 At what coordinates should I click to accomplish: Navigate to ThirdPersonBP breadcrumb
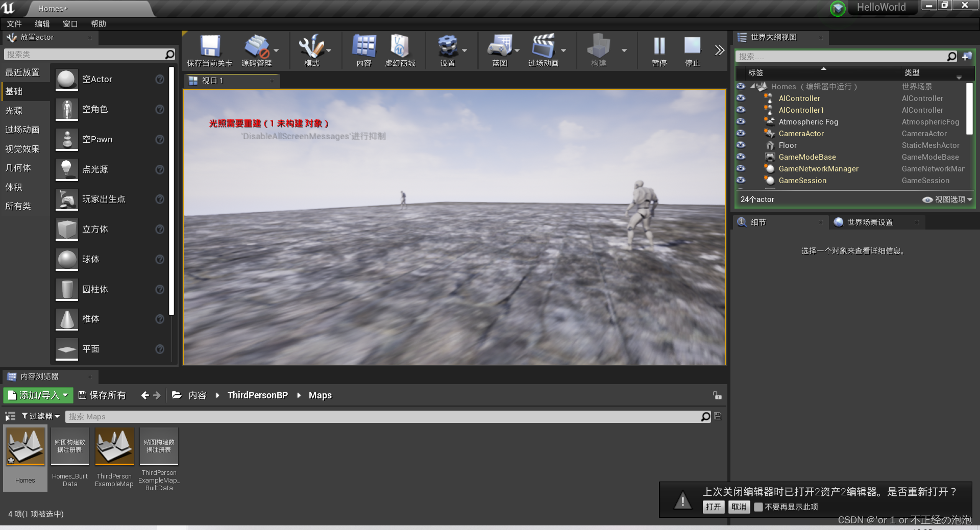click(x=258, y=395)
